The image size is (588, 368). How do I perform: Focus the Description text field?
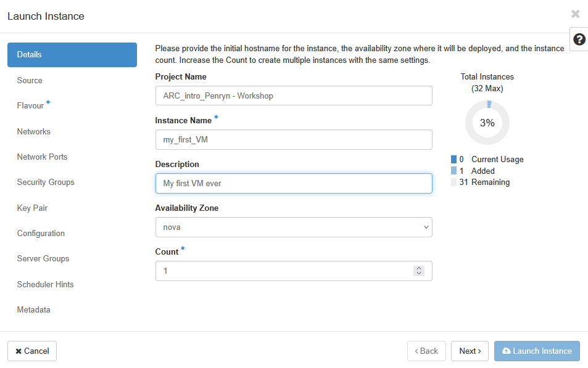point(294,183)
